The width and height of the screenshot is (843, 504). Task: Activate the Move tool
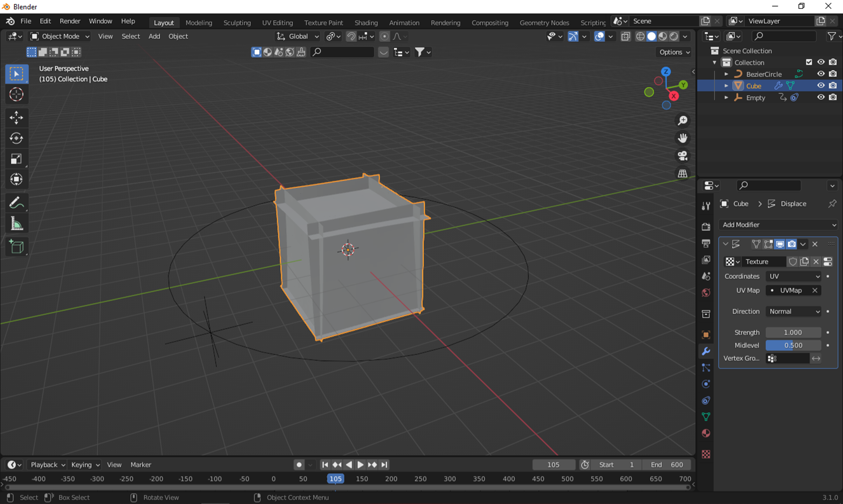(x=16, y=117)
